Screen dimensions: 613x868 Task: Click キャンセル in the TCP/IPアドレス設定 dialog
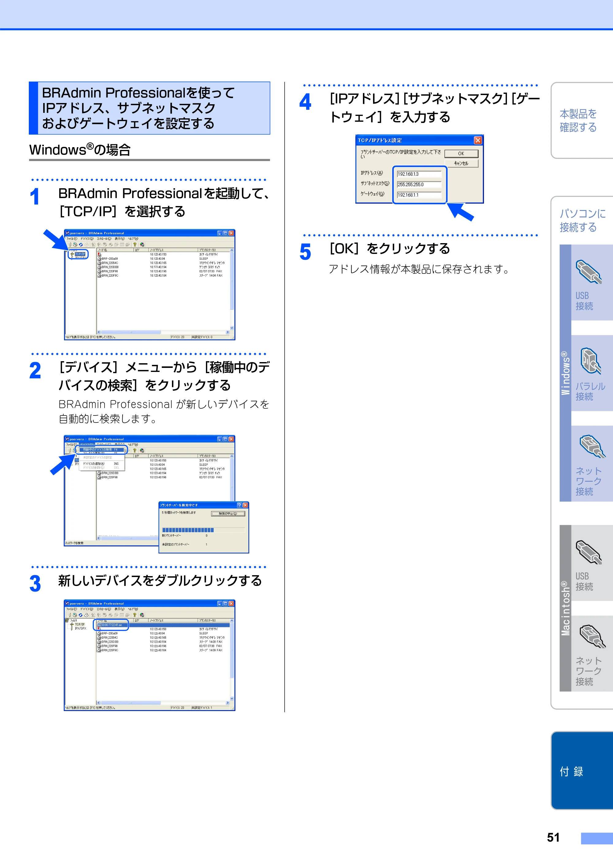461,163
